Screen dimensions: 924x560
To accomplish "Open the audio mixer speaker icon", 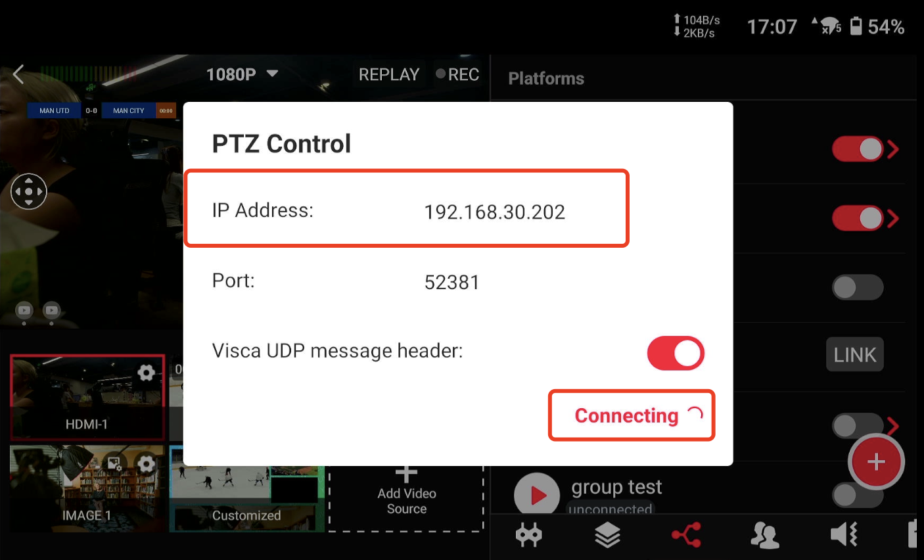I will click(x=844, y=535).
